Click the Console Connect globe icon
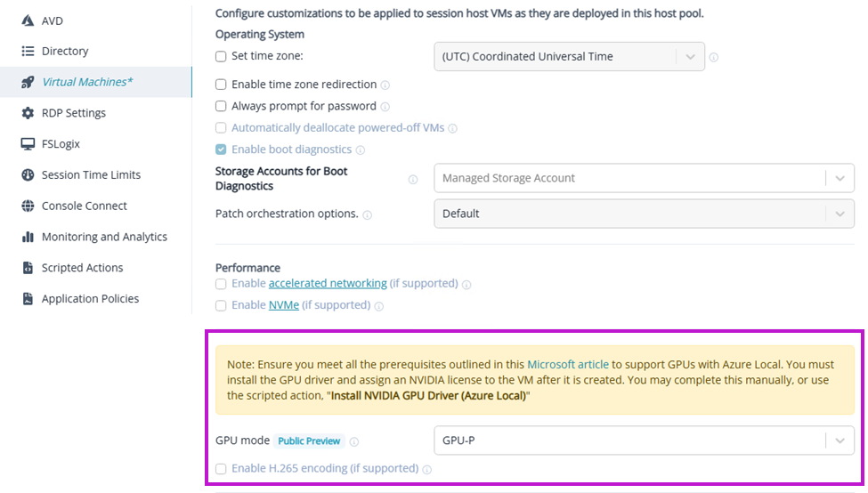 coord(28,206)
